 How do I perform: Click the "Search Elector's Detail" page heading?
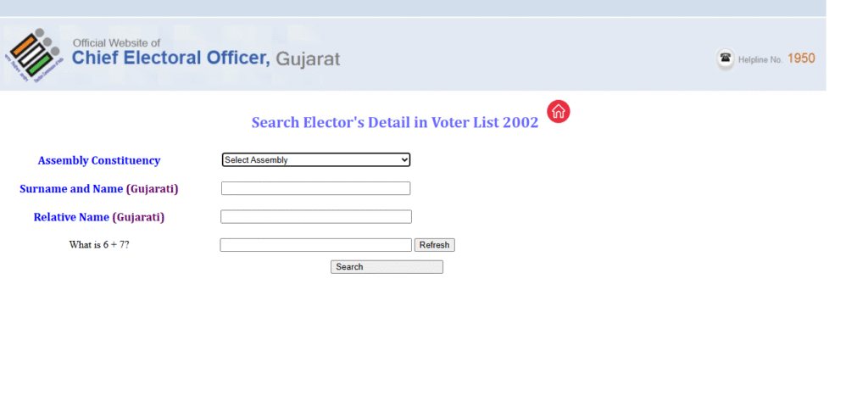[394, 122]
